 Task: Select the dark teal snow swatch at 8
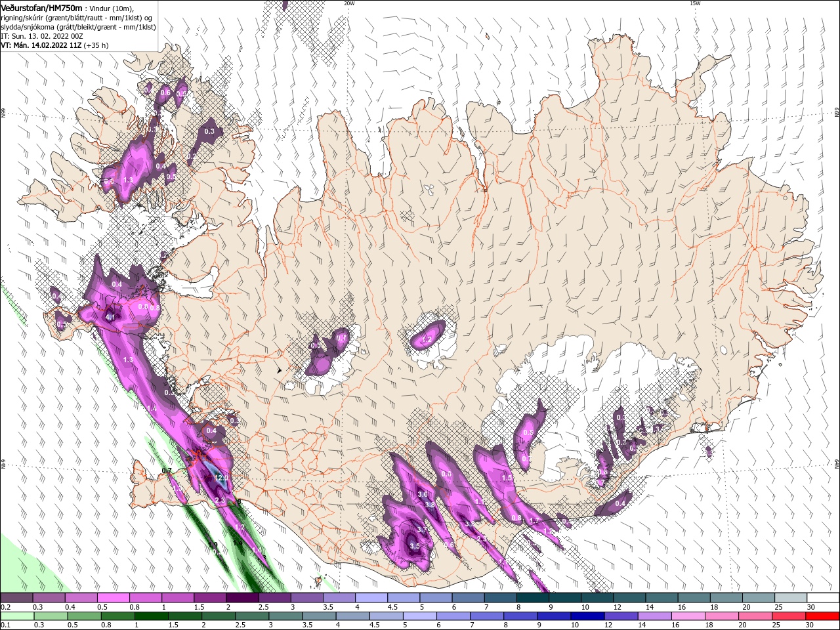(x=533, y=598)
